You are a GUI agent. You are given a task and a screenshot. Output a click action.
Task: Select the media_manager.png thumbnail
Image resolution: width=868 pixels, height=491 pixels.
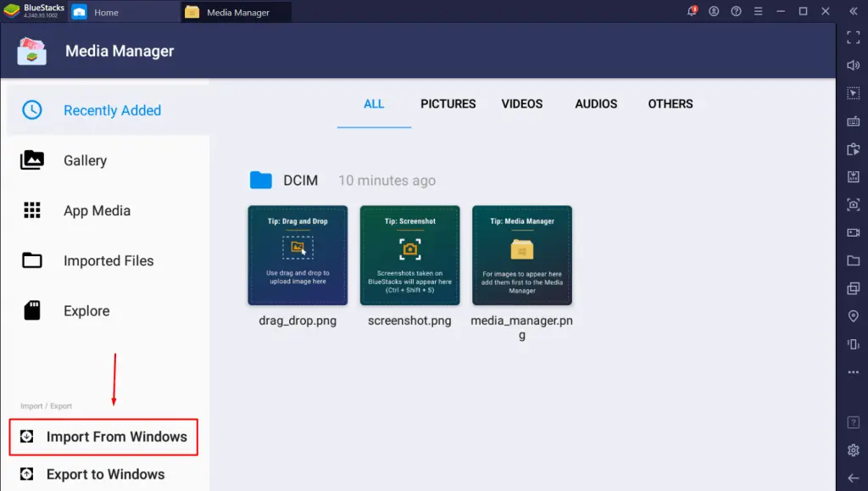522,255
